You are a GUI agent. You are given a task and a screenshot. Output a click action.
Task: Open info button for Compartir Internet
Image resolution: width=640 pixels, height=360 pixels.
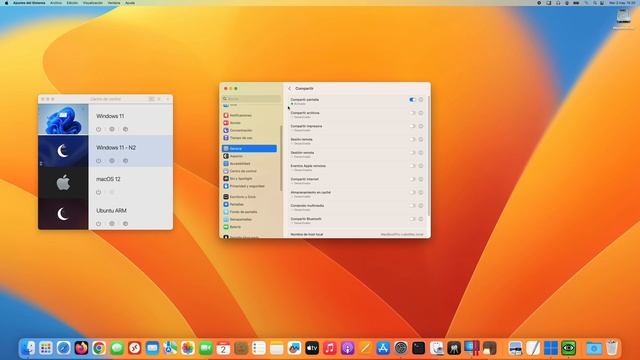point(421,179)
